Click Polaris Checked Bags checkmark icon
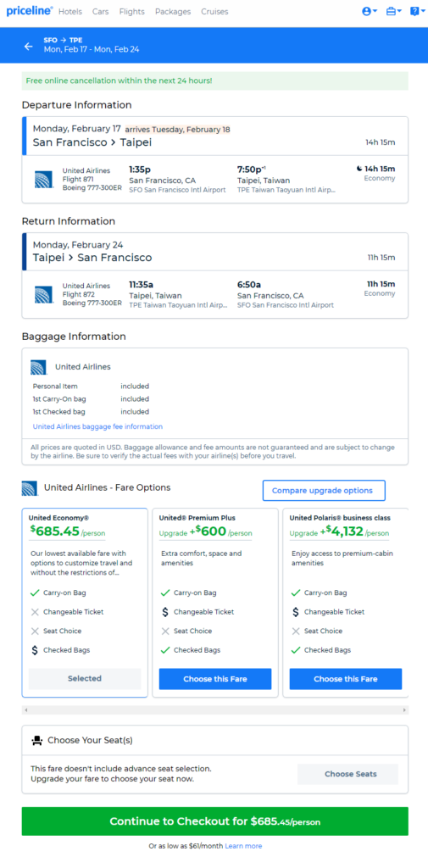 pos(296,650)
